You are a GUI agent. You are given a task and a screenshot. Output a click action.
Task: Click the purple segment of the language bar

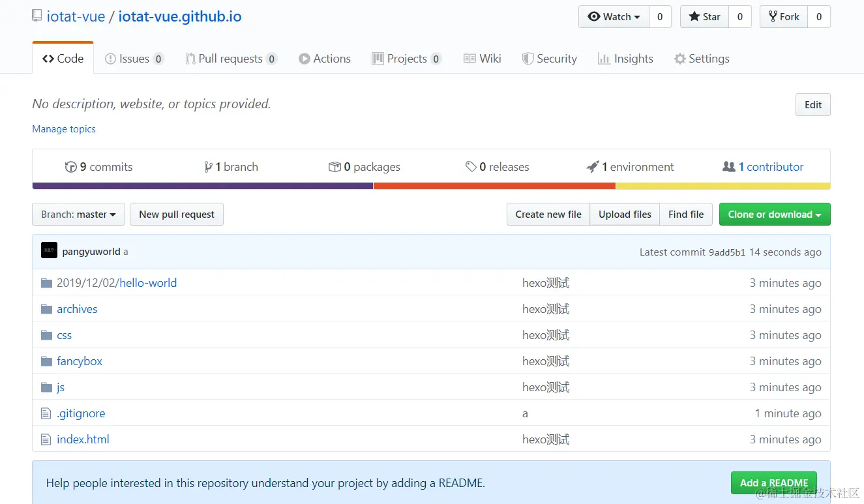point(203,186)
